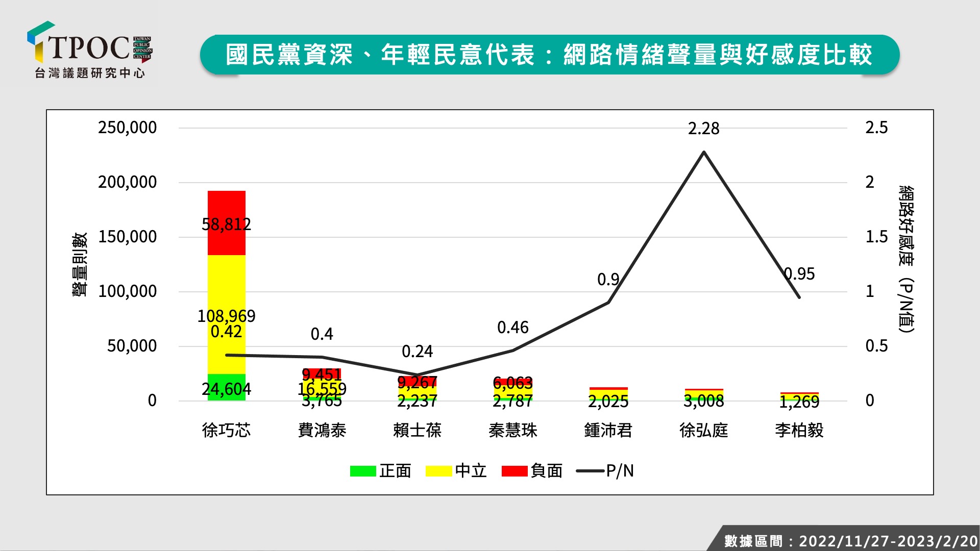Image resolution: width=980 pixels, height=551 pixels.
Task: Click the 0.9 P/N data label
Action: pos(608,279)
